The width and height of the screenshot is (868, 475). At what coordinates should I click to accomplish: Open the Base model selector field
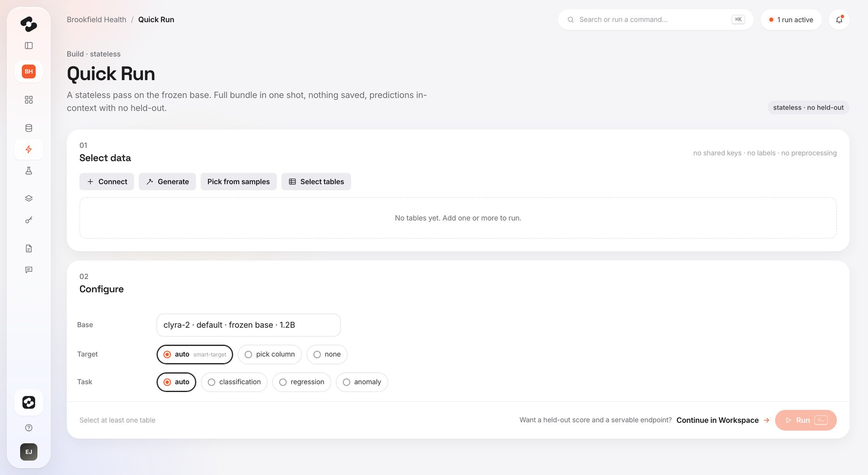pyautogui.click(x=249, y=325)
